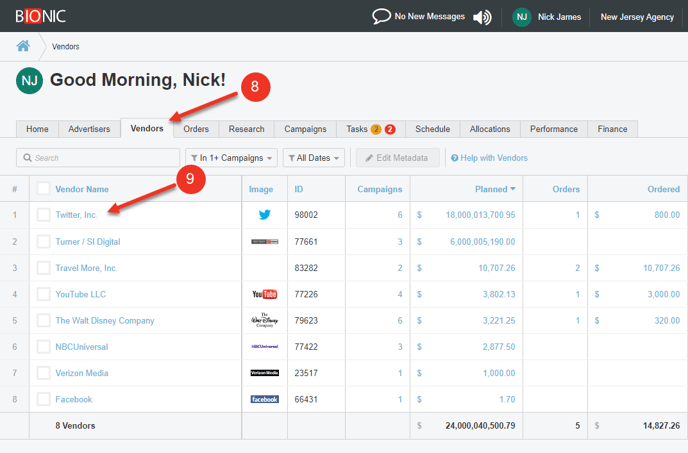Open the Twitter bird logo image
This screenshot has width=688, height=453.
(265, 215)
